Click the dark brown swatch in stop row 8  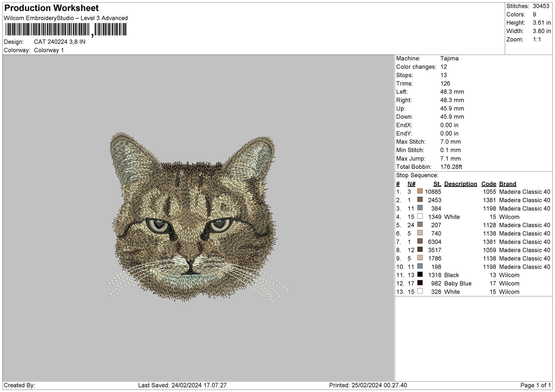pos(420,250)
